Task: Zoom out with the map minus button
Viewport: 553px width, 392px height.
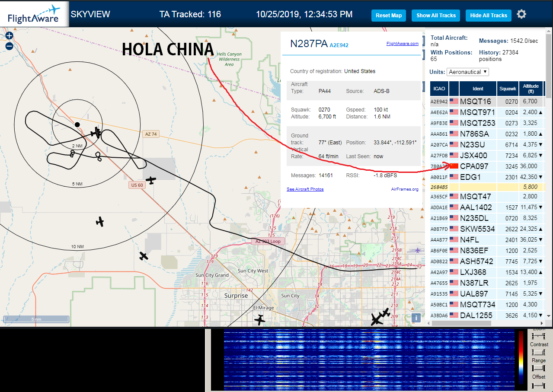Action: [x=9, y=46]
